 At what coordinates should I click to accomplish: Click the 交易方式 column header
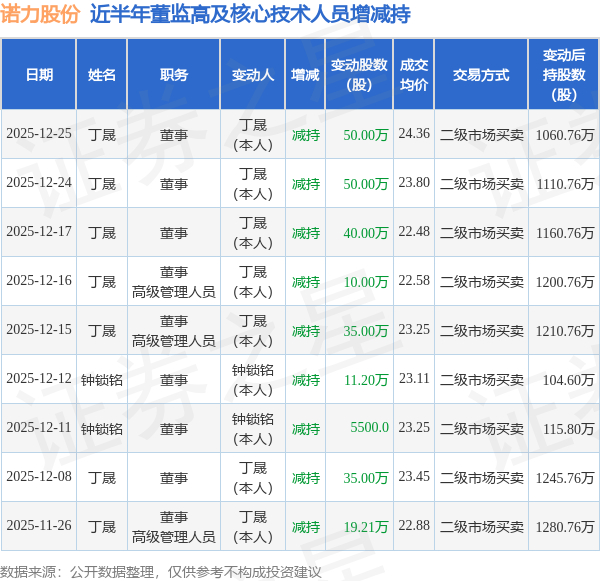[481, 74]
